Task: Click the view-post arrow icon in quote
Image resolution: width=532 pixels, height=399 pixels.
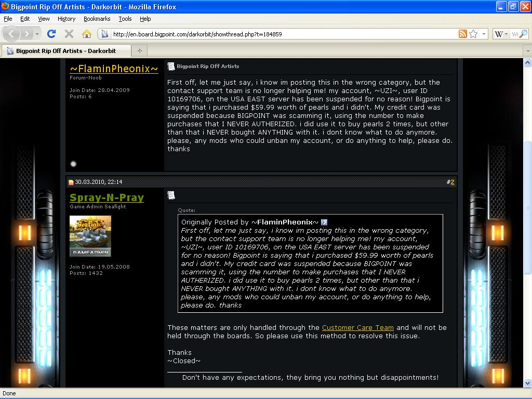Action: pos(324,222)
